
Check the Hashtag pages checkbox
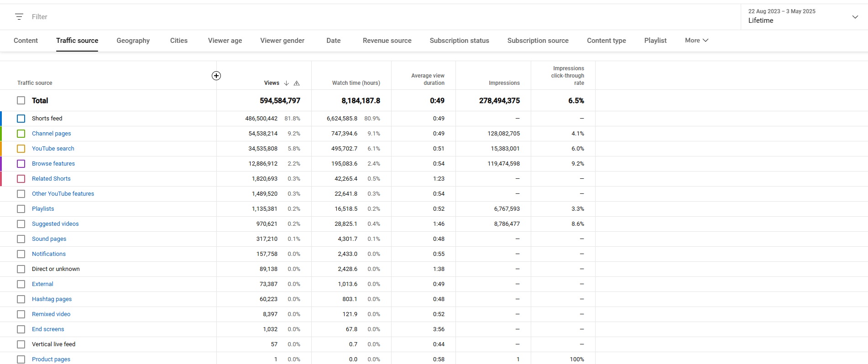[21, 299]
